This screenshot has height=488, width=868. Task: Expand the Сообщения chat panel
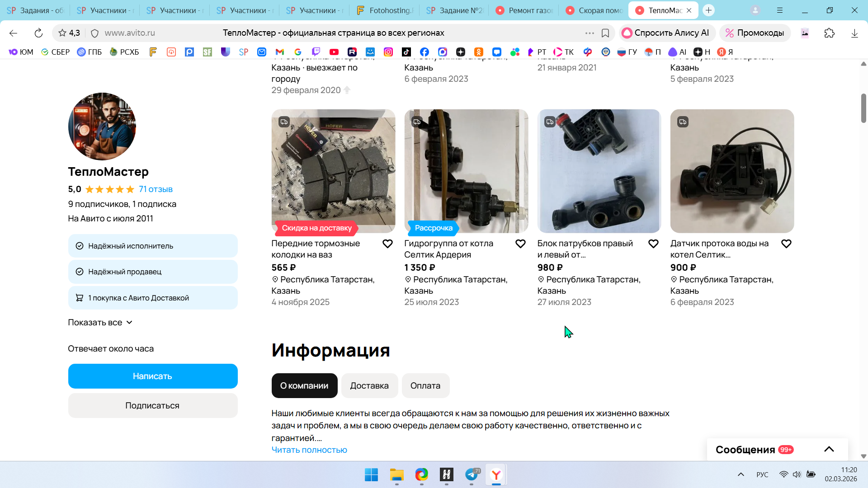829,449
